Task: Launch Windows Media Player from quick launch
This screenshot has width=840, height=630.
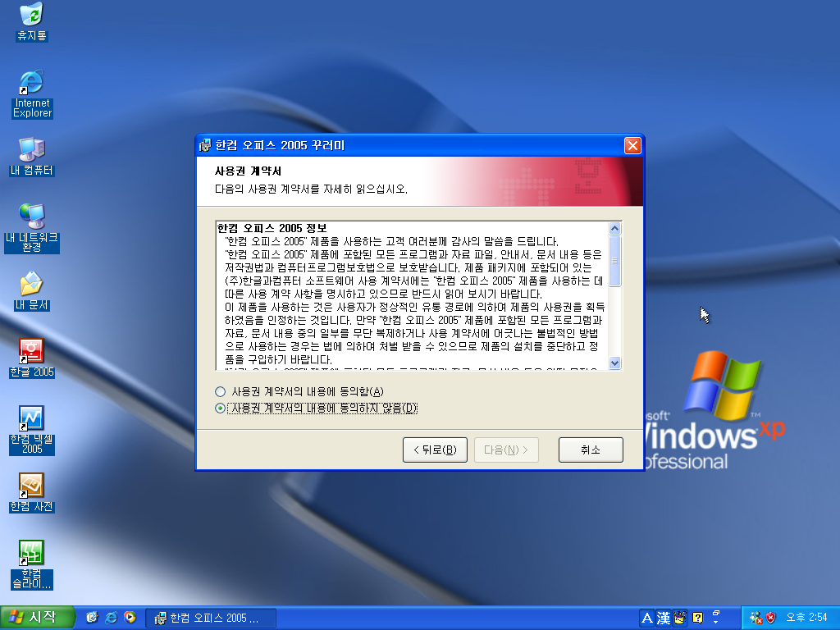Action: (130, 618)
